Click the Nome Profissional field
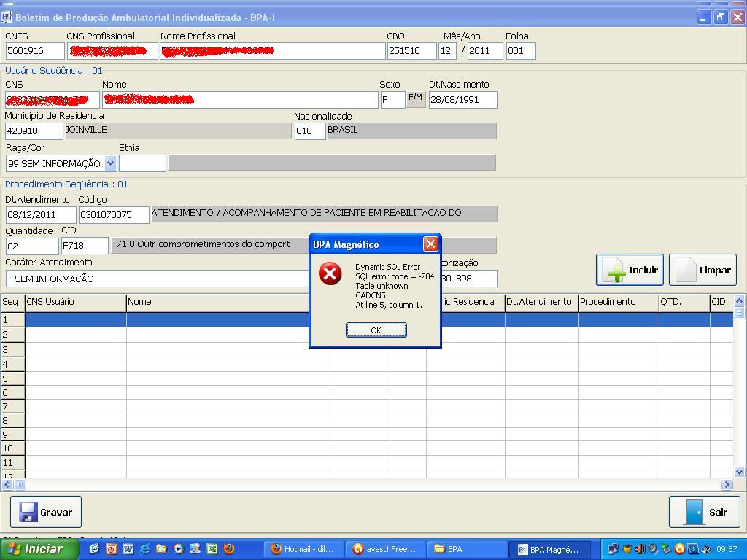The image size is (747, 560). coord(273,51)
